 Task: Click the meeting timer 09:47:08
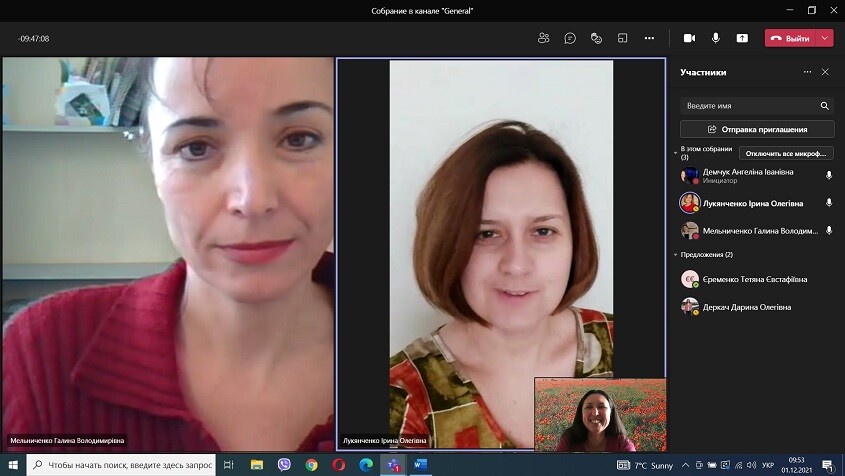click(x=33, y=39)
